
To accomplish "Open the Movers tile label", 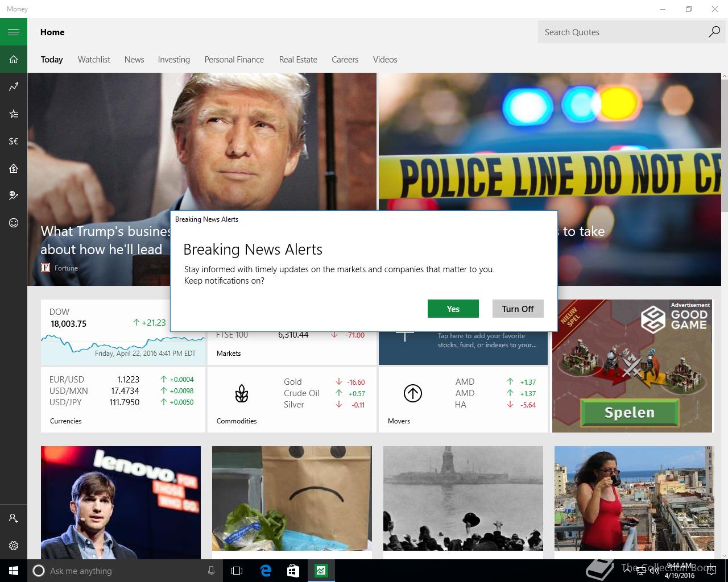I will (399, 421).
